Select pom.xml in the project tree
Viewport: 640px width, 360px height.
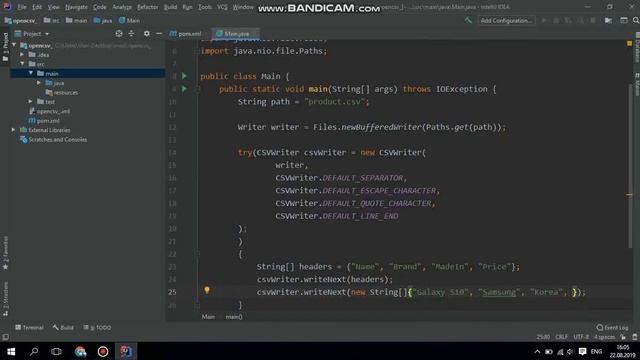(x=44, y=120)
